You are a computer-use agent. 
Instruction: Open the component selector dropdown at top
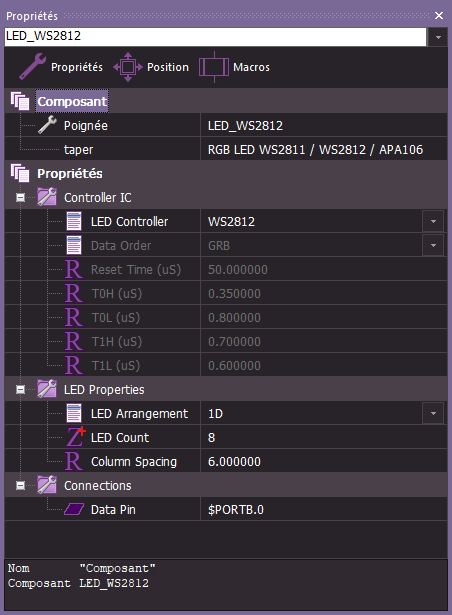click(438, 37)
